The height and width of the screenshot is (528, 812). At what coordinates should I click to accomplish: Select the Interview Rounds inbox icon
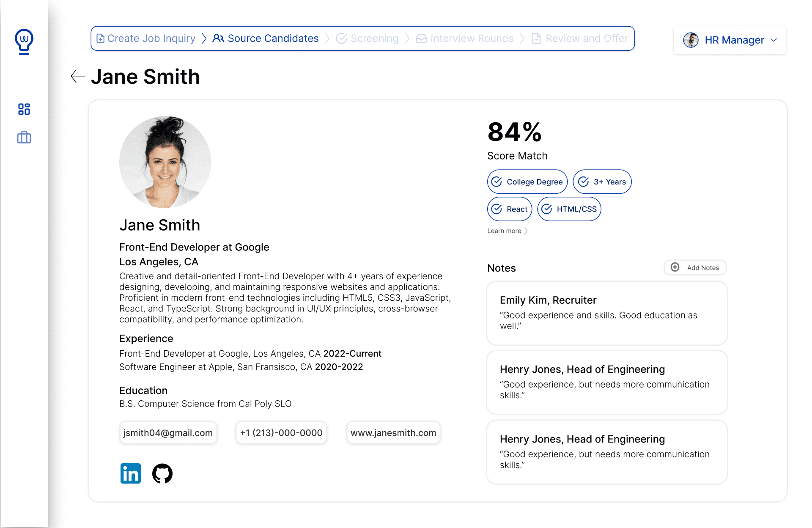click(x=421, y=38)
